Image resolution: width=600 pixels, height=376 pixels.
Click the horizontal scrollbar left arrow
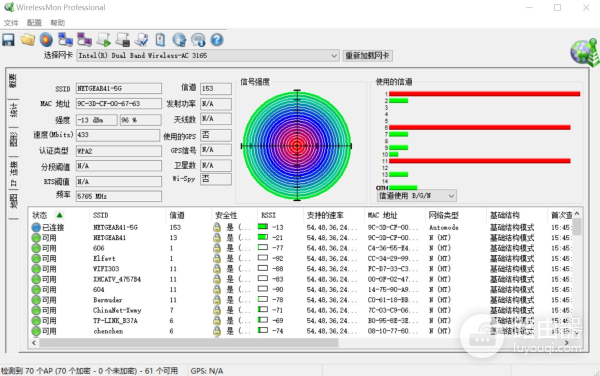tap(34, 343)
